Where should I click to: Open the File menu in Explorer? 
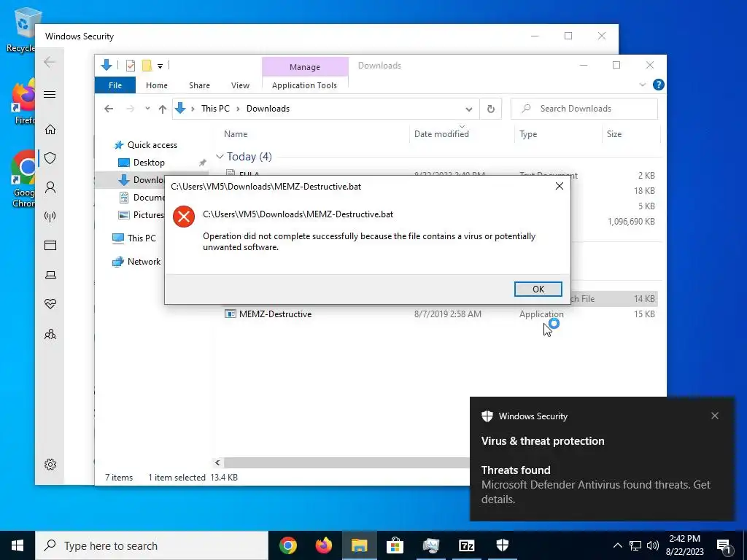pos(115,85)
